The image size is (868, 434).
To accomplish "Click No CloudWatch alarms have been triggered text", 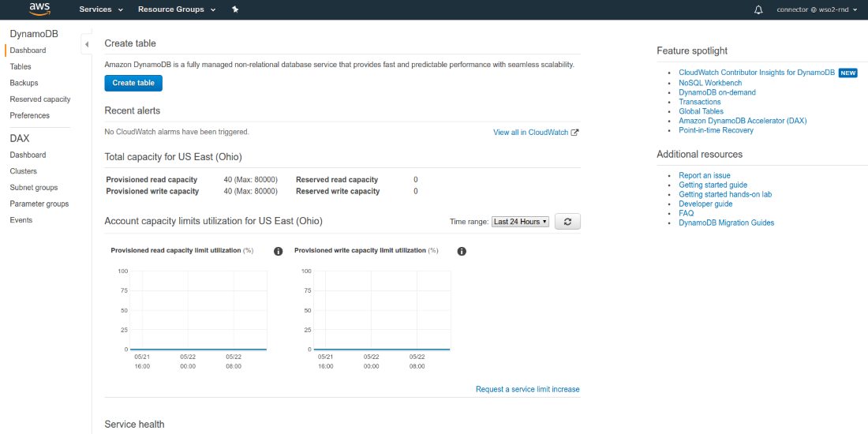I will 177,132.
